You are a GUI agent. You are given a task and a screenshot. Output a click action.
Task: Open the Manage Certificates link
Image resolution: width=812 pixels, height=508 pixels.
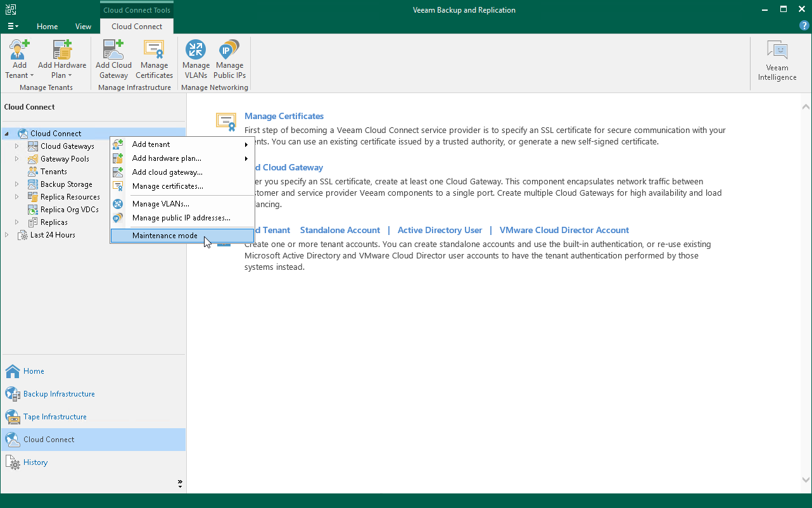[284, 117]
